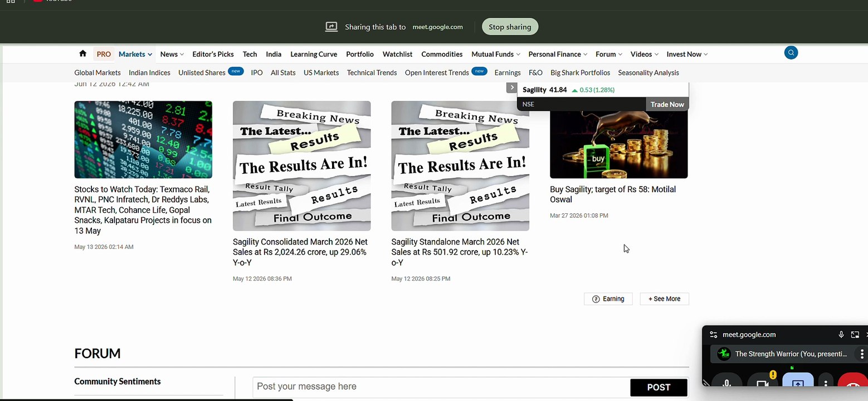Open Unlisted Shares in the submenu
This screenshot has height=401, width=868.
tap(202, 72)
